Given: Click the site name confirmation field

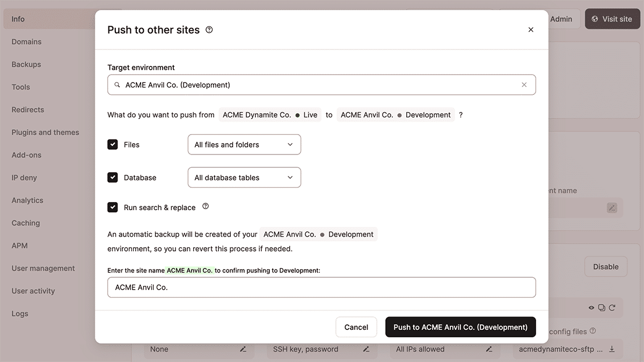Looking at the screenshot, I should (321, 287).
